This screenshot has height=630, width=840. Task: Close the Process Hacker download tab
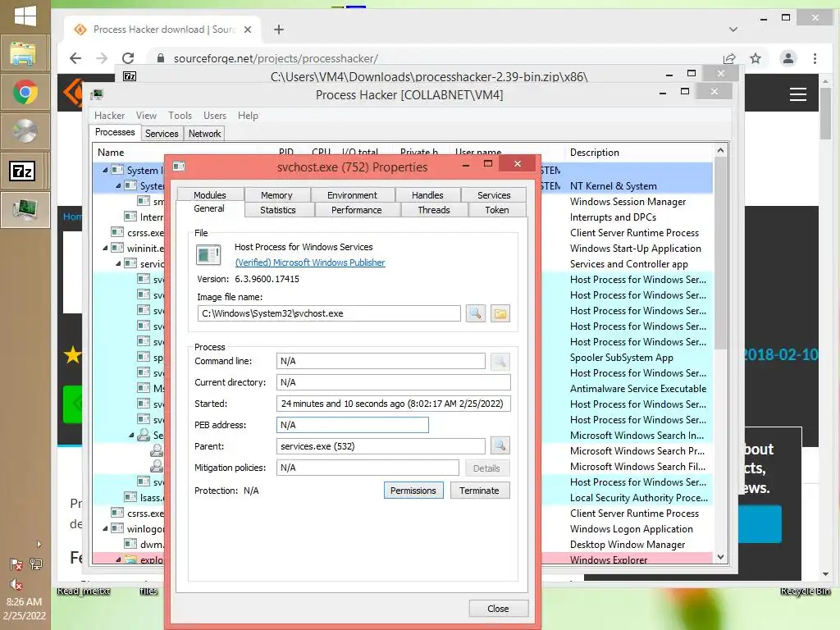[x=248, y=30]
